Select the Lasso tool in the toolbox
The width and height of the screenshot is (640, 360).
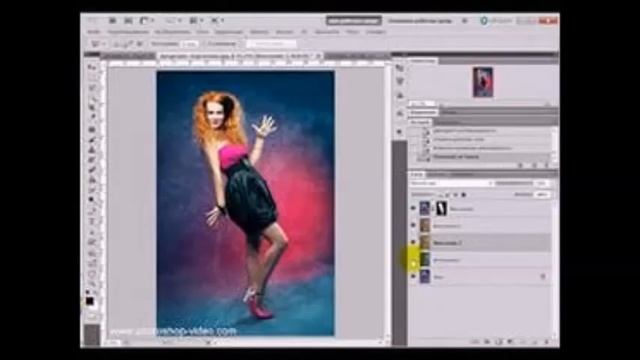pyautogui.click(x=92, y=88)
